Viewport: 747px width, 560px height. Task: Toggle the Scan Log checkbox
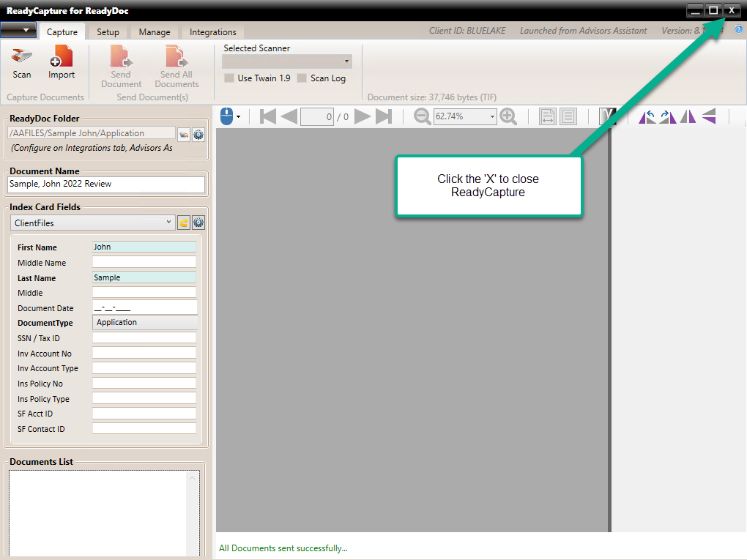[x=302, y=78]
